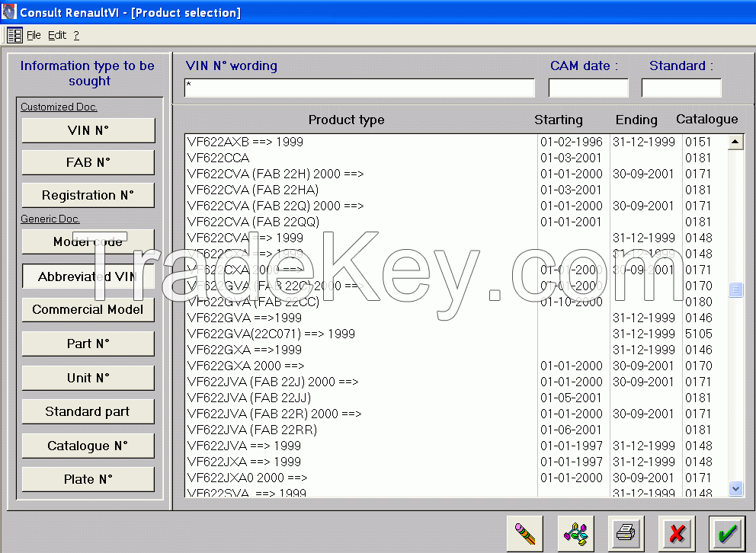Click the colorful network tree icon button
The height and width of the screenshot is (553, 756).
[x=575, y=533]
